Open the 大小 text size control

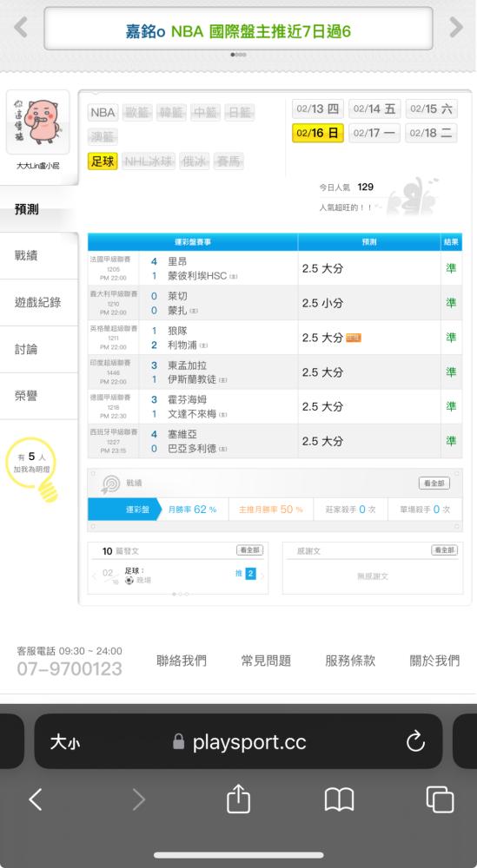pos(65,742)
